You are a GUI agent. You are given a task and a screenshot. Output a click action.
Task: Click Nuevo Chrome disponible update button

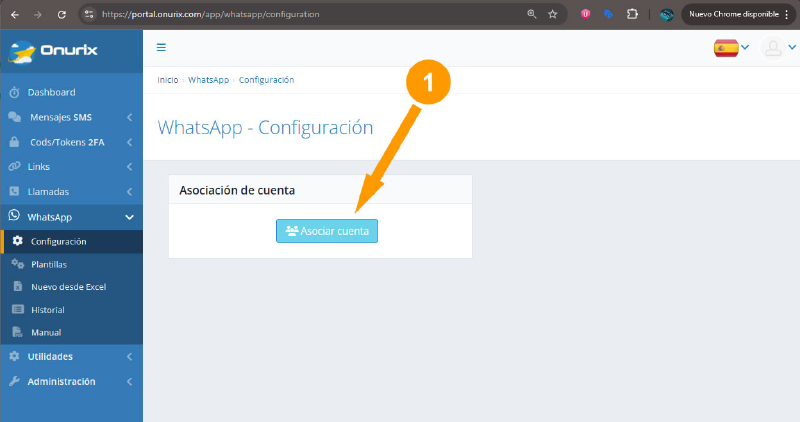pos(734,14)
